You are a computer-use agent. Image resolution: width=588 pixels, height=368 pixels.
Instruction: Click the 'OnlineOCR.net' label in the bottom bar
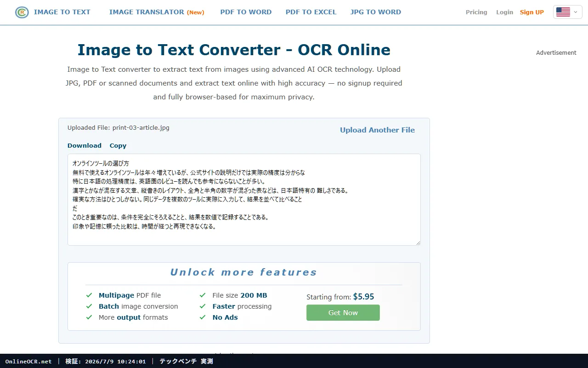(x=28, y=362)
